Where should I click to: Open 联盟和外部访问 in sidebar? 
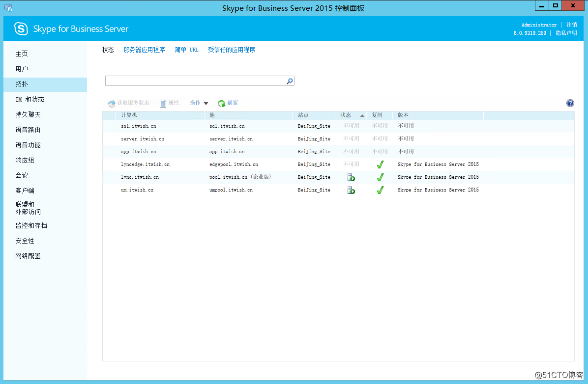click(28, 208)
